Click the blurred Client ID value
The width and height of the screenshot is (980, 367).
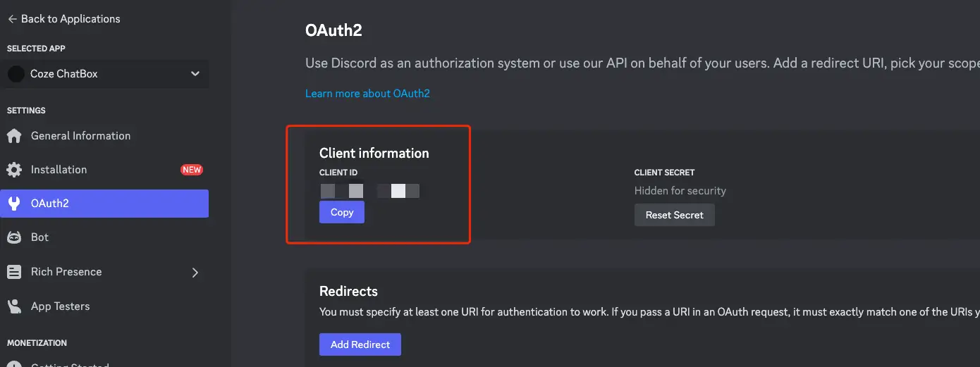coord(370,190)
